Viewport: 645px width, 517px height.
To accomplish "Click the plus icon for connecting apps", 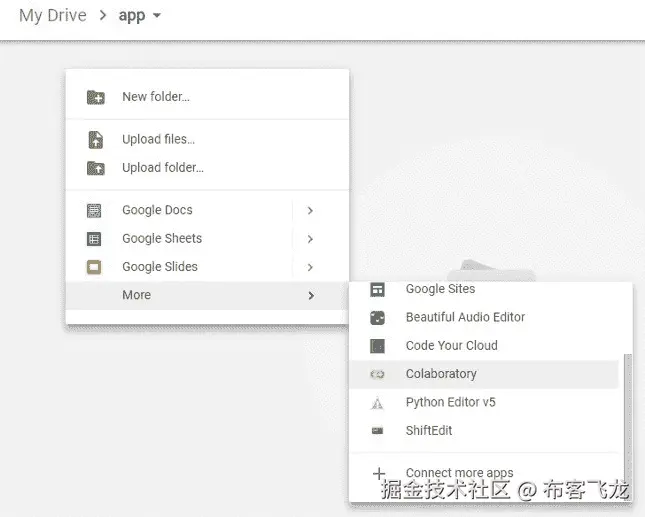I will click(379, 474).
